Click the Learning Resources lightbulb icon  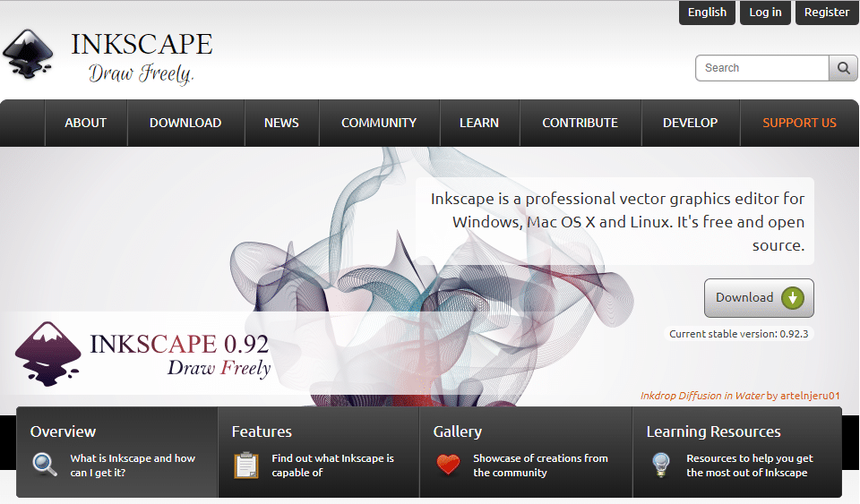pos(661,465)
